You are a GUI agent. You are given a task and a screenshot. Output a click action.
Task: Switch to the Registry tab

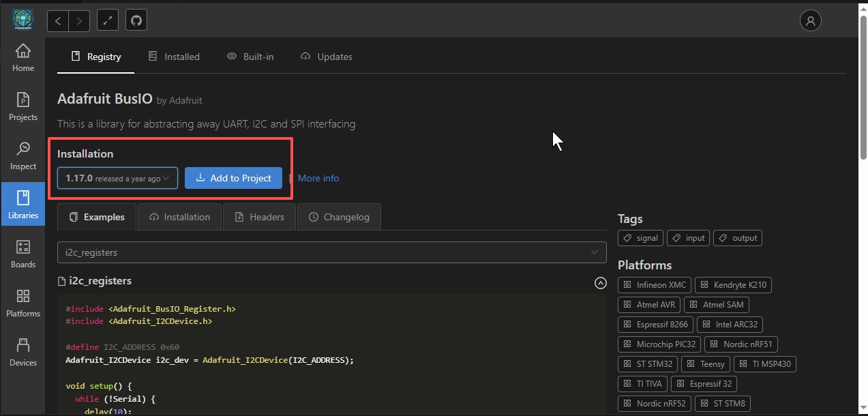(x=96, y=57)
